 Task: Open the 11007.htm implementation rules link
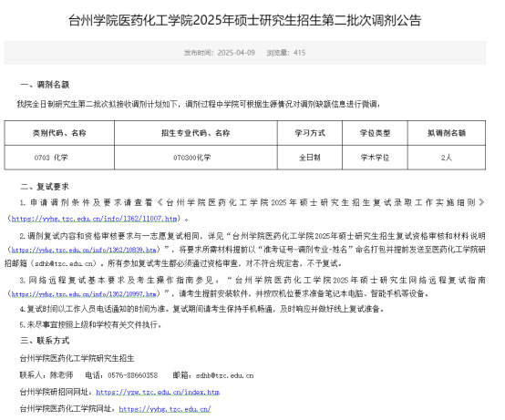(x=95, y=219)
